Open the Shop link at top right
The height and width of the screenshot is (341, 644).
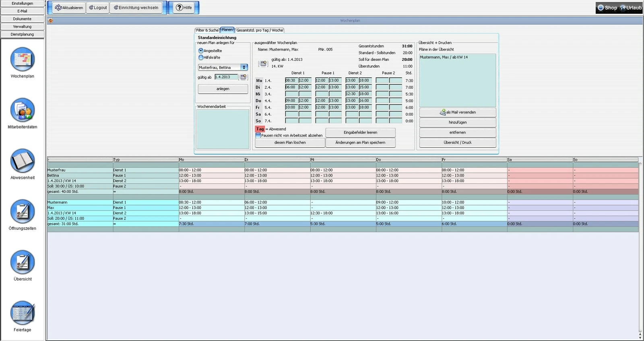pos(607,8)
